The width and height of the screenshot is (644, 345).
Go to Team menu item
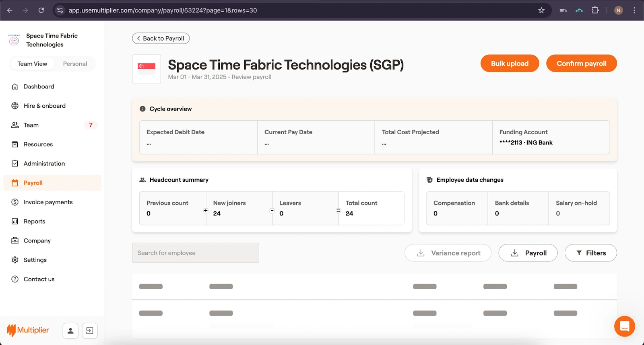click(52, 125)
